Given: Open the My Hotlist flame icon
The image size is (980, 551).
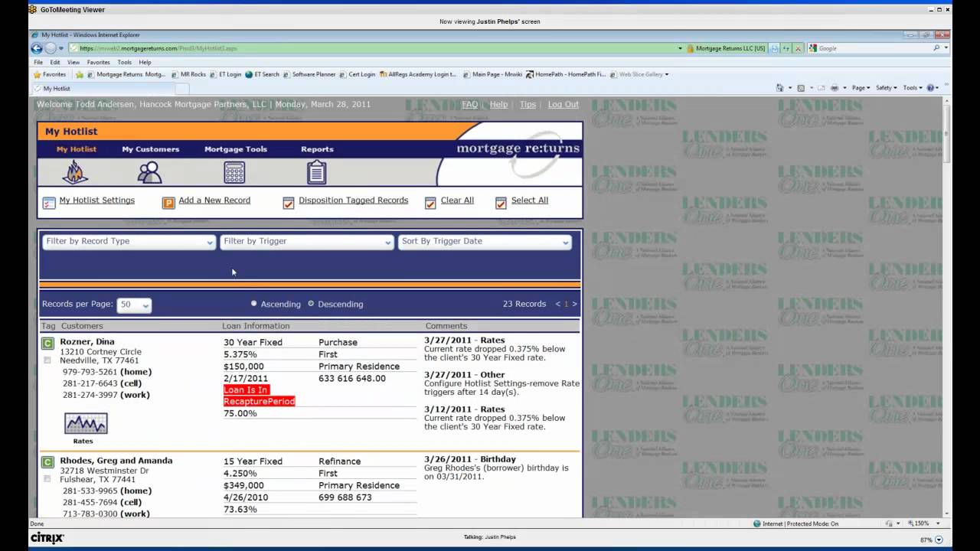Looking at the screenshot, I should point(75,172).
